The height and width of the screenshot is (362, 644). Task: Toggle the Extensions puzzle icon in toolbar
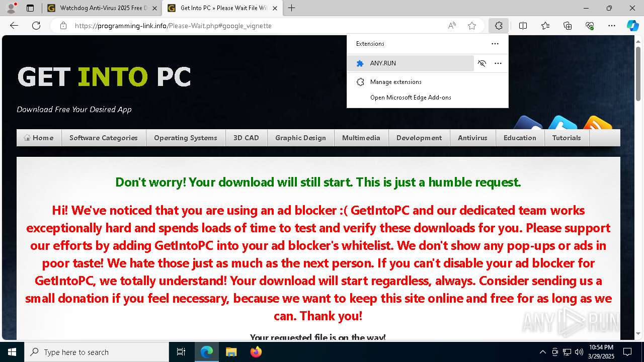tap(499, 26)
